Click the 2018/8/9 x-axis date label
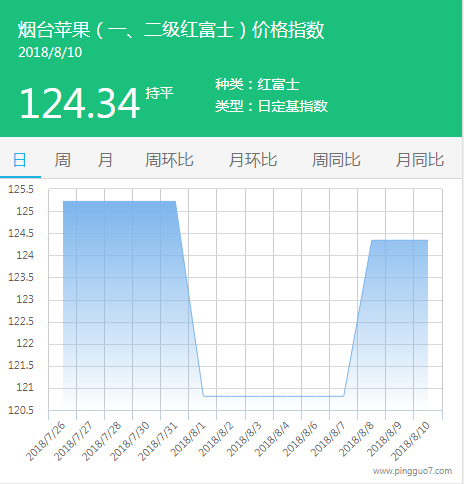 pyautogui.click(x=384, y=439)
